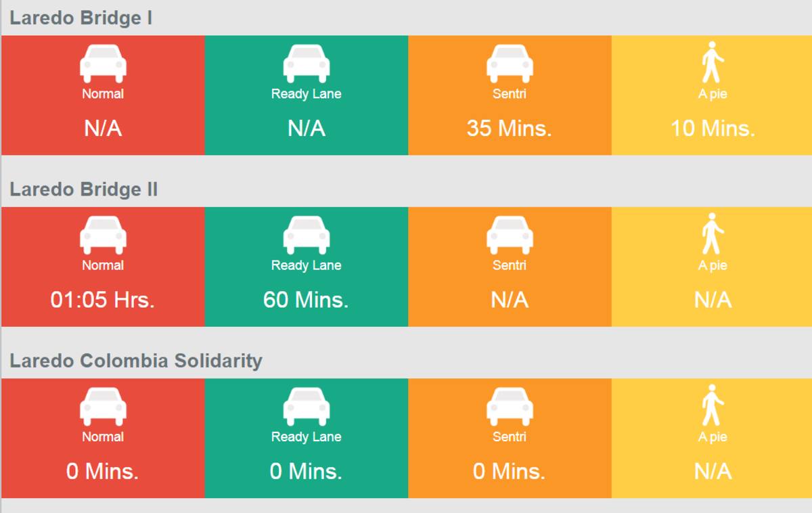
Task: Click the Normal car icon under Laredo Bridge I
Action: pos(103,64)
